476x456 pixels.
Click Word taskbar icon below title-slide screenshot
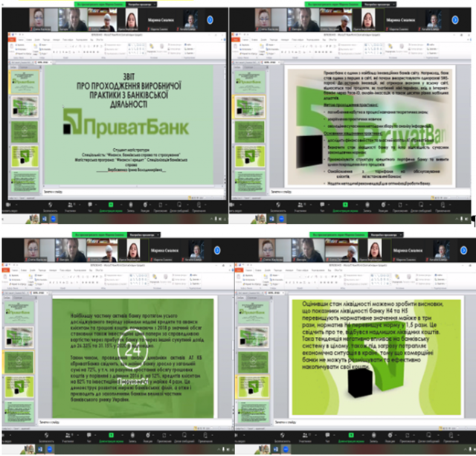tap(45, 219)
